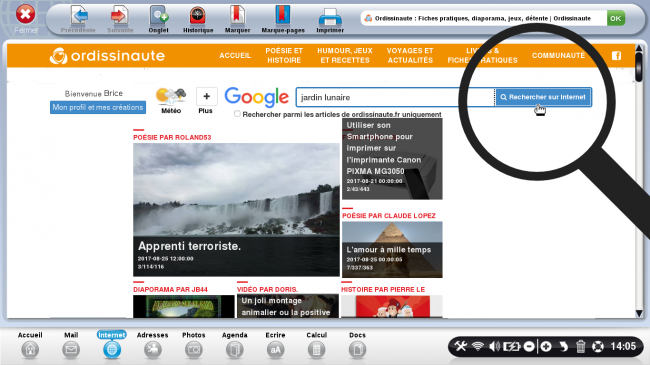Image resolution: width=650 pixels, height=365 pixels.
Task: Select the POÉSIE ET HISTOIRE menu
Action: pos(284,56)
